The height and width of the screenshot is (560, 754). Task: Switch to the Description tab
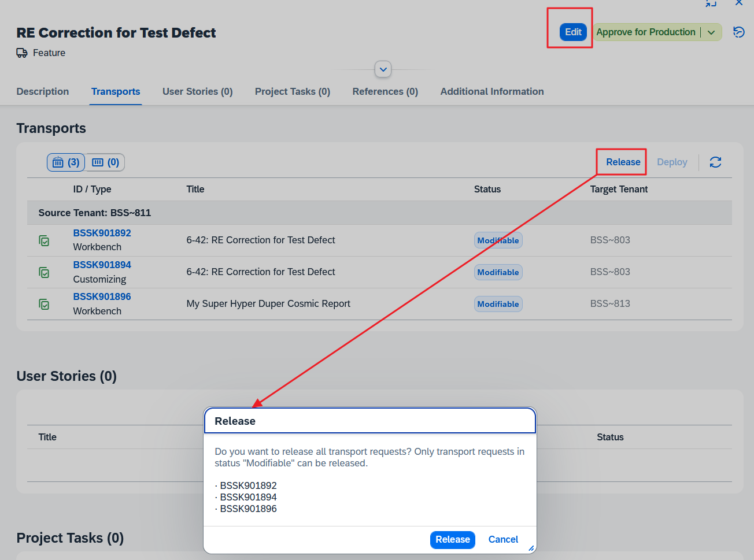pyautogui.click(x=43, y=91)
